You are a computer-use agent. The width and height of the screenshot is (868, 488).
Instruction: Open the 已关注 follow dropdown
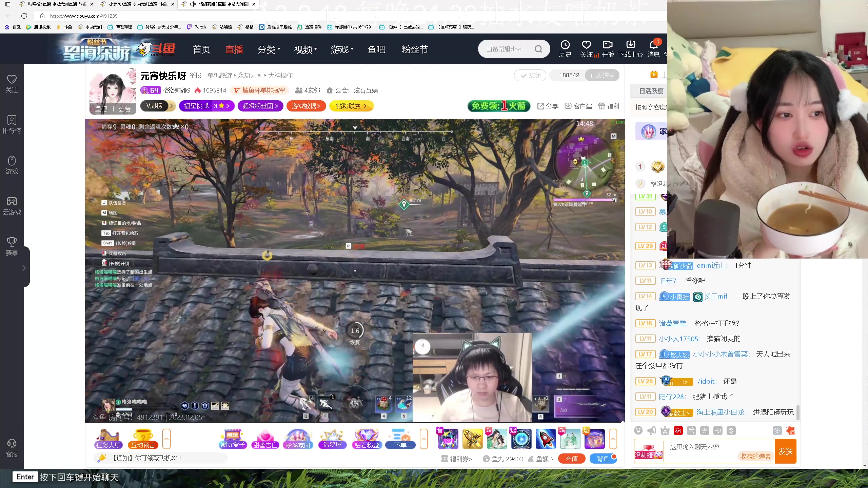(602, 75)
